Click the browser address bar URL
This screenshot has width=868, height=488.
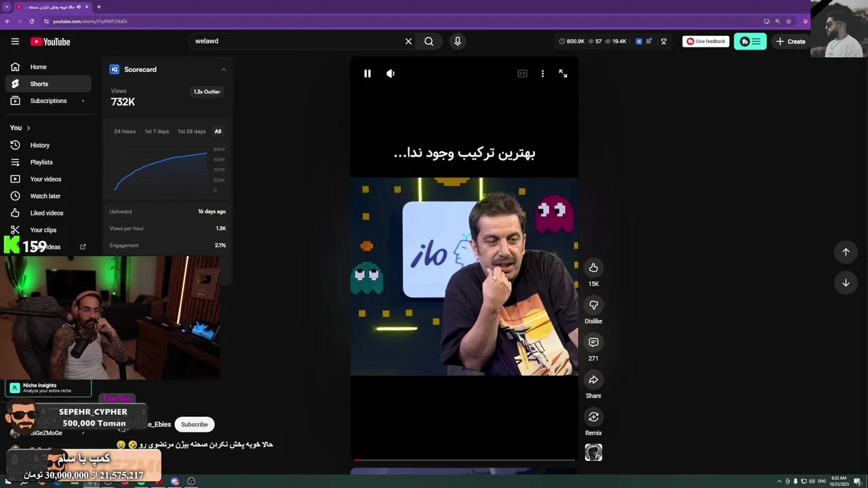point(90,21)
